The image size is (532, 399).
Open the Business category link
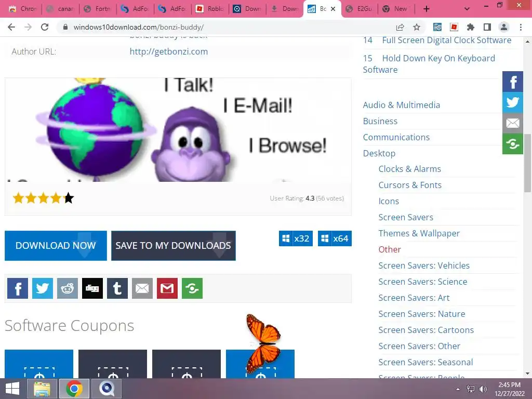(x=380, y=121)
